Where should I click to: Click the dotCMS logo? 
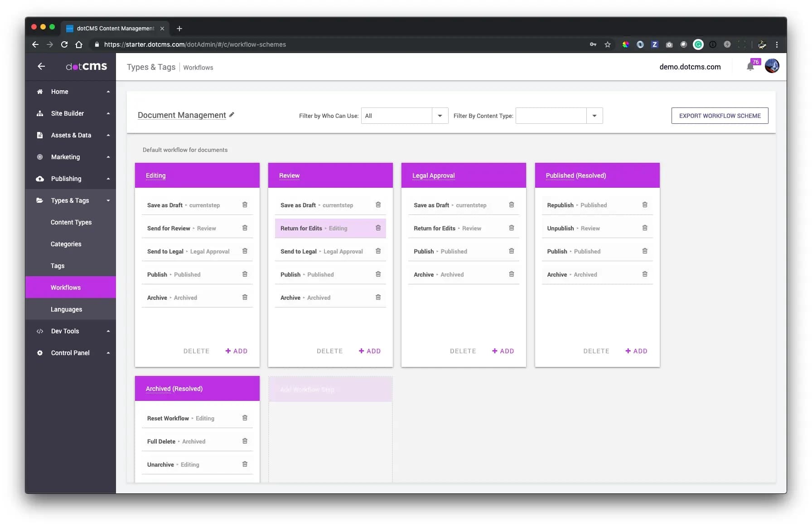click(x=87, y=66)
